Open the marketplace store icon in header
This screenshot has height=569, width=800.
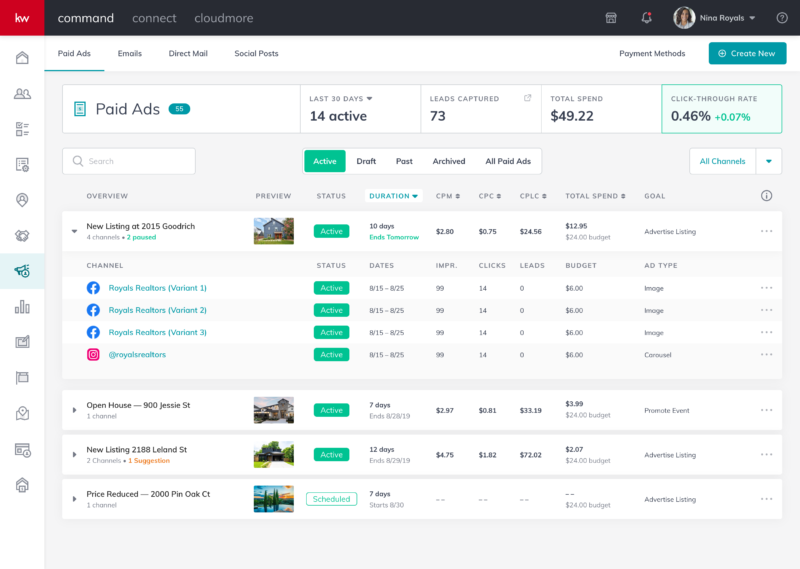pos(611,18)
